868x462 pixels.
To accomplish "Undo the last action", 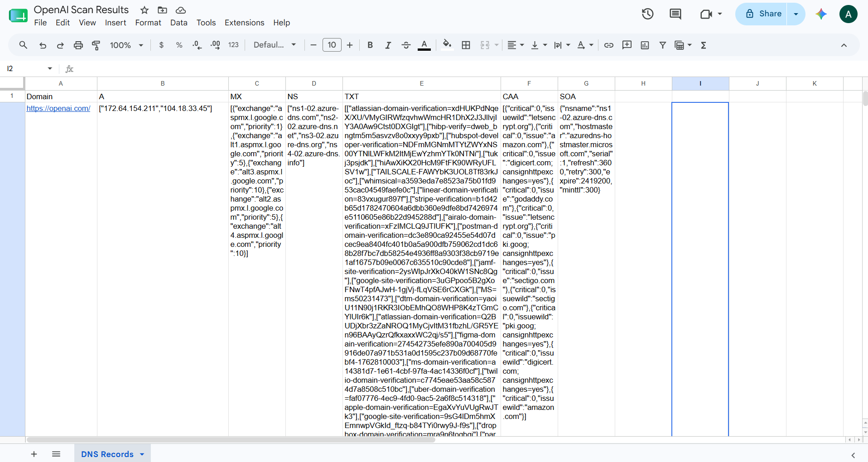I will [43, 45].
